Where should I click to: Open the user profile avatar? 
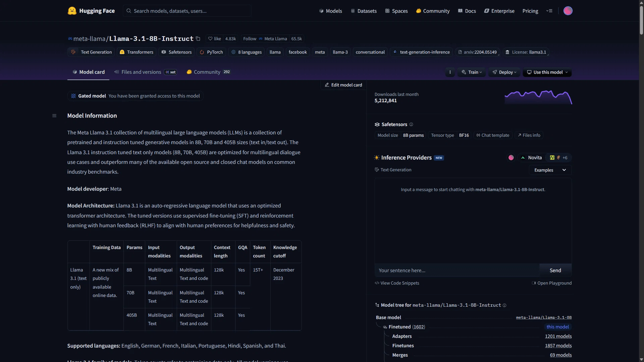pyautogui.click(x=568, y=11)
